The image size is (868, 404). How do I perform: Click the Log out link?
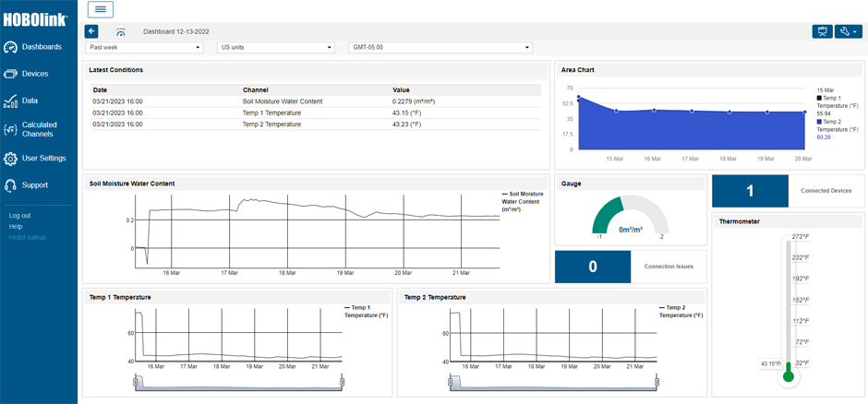19,216
